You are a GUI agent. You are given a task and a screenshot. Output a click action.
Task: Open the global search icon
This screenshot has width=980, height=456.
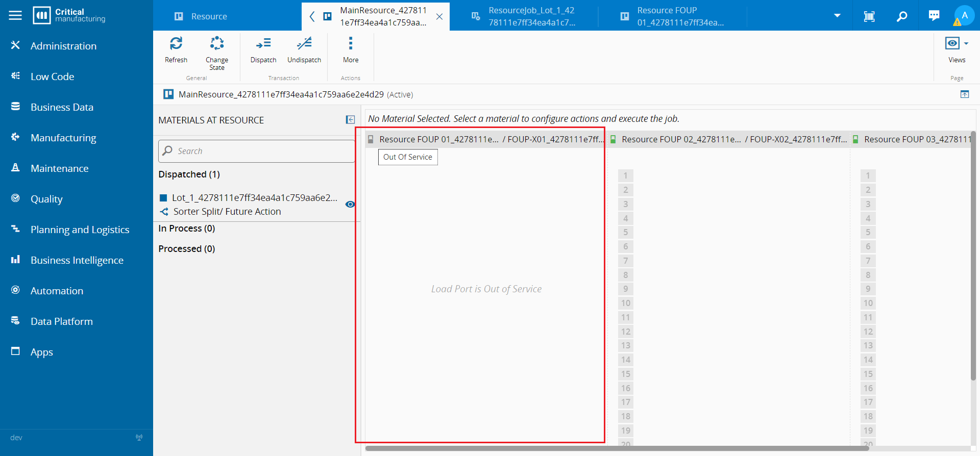coord(902,16)
